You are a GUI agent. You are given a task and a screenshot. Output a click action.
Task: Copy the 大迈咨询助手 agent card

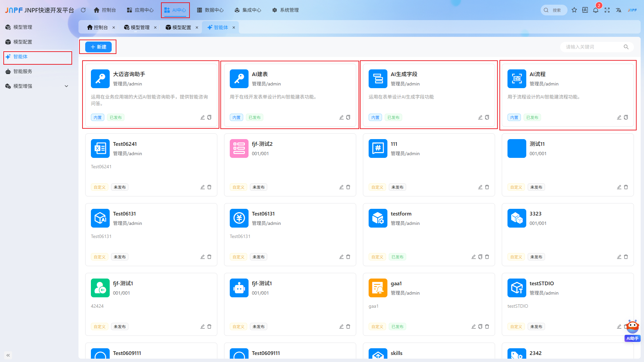[x=209, y=117]
